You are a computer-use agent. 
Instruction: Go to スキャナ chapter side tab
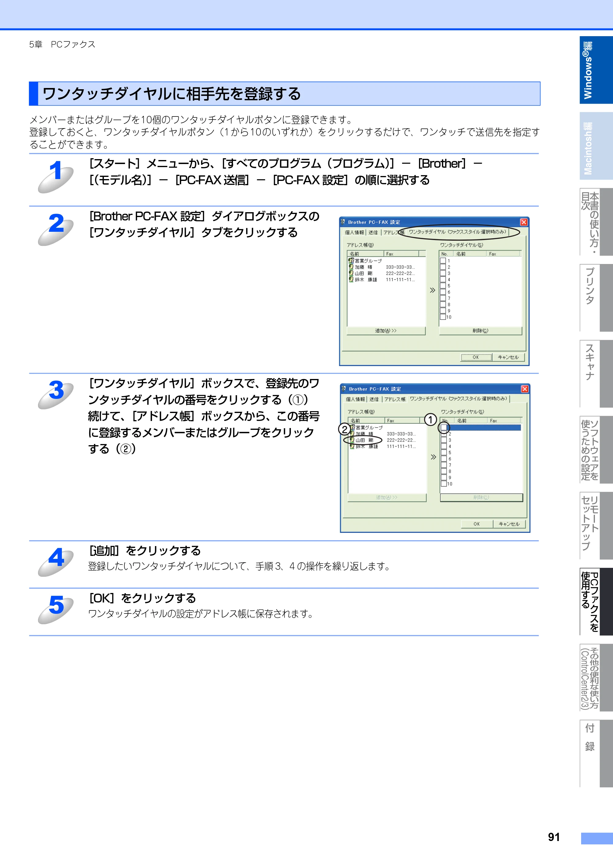[596, 373]
